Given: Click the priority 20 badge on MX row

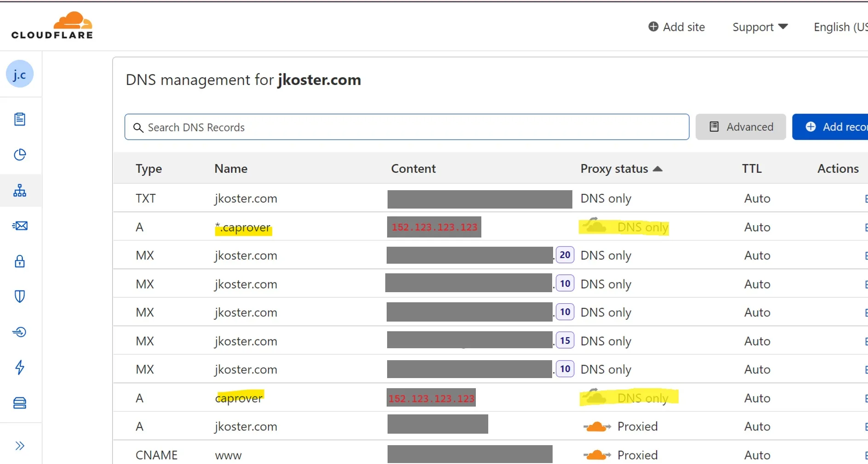Looking at the screenshot, I should pos(565,255).
